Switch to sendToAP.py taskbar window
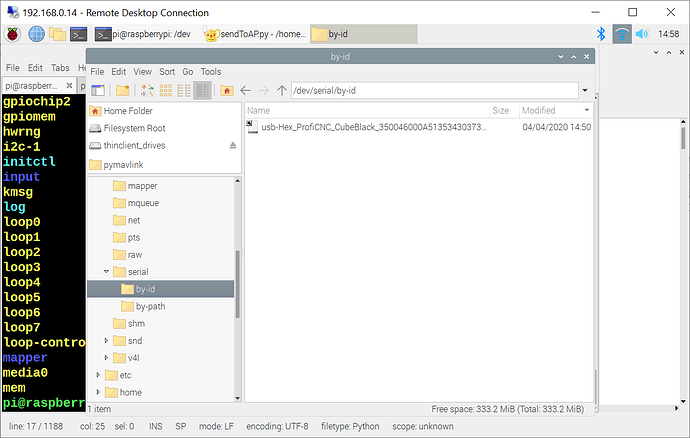690x438 pixels. pyautogui.click(x=255, y=34)
